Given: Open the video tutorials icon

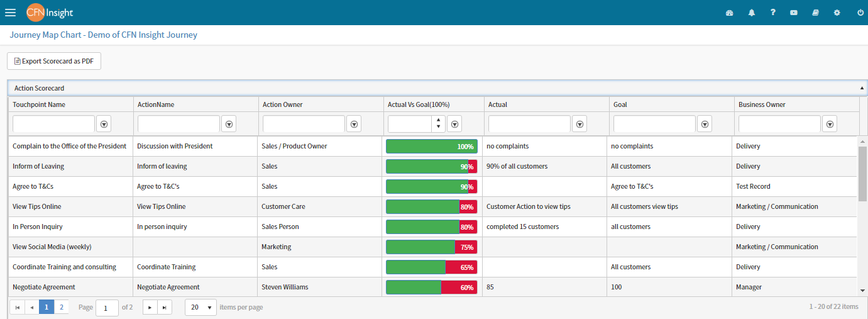Looking at the screenshot, I should tap(794, 13).
